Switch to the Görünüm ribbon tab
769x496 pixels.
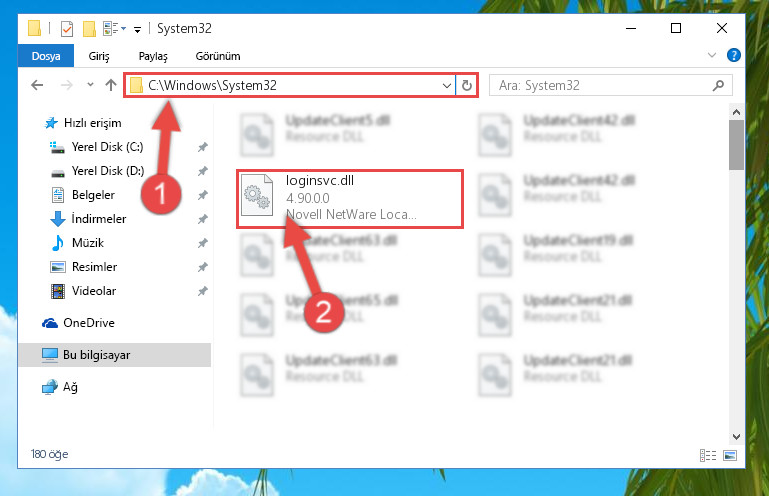coord(217,57)
